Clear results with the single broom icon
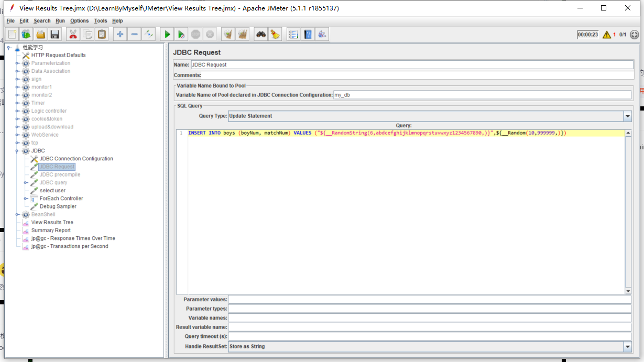 click(x=228, y=35)
